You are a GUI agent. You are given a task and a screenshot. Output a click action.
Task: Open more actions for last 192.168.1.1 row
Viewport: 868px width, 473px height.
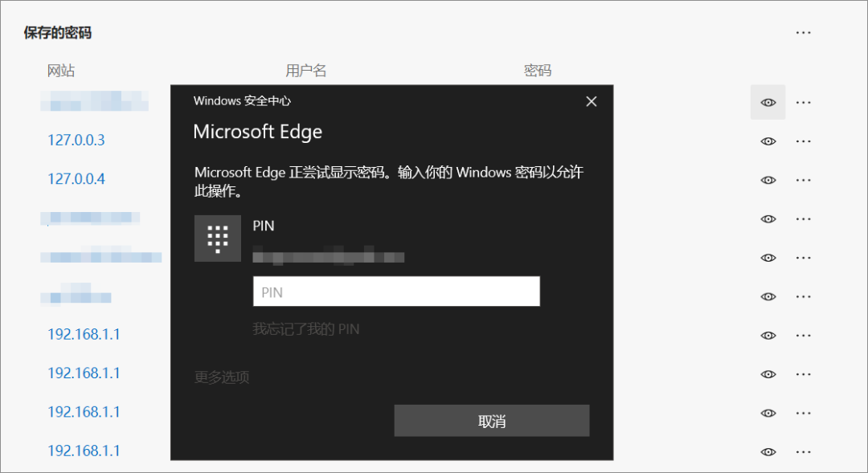pos(803,451)
